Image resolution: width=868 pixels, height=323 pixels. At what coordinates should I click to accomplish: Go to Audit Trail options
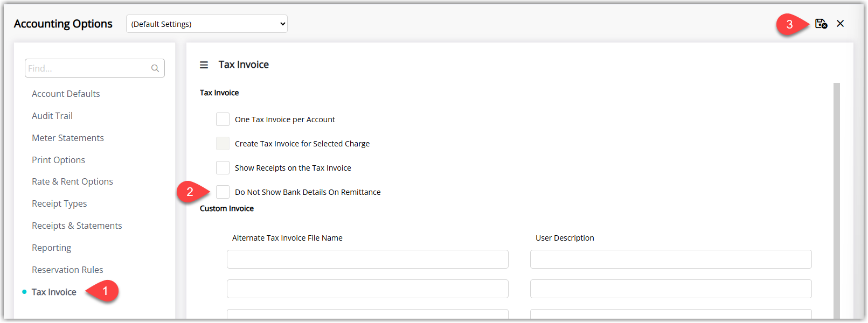(52, 116)
